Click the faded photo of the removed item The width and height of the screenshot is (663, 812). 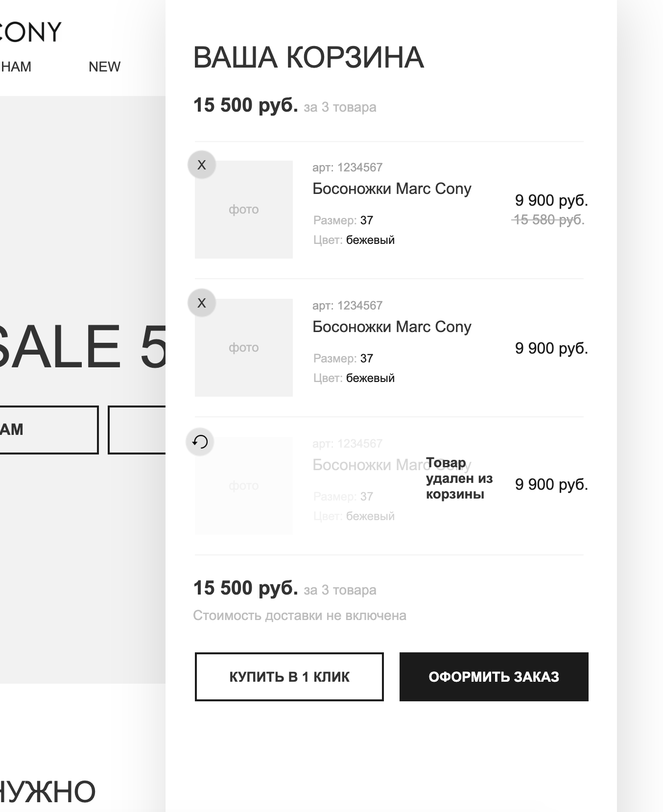244,486
